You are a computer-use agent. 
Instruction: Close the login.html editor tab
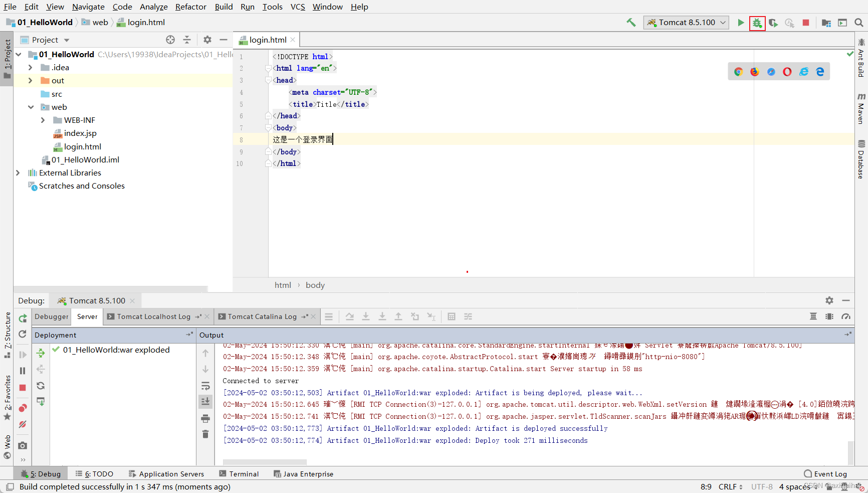293,40
